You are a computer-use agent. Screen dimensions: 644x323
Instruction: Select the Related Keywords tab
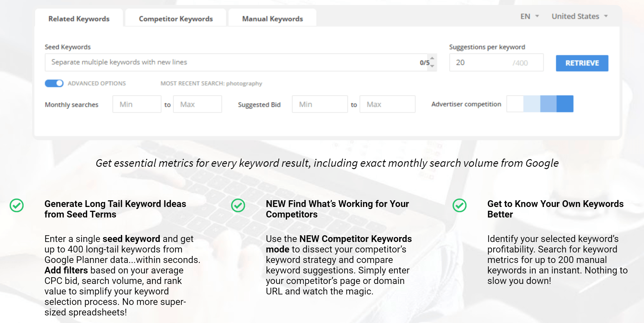[79, 19]
